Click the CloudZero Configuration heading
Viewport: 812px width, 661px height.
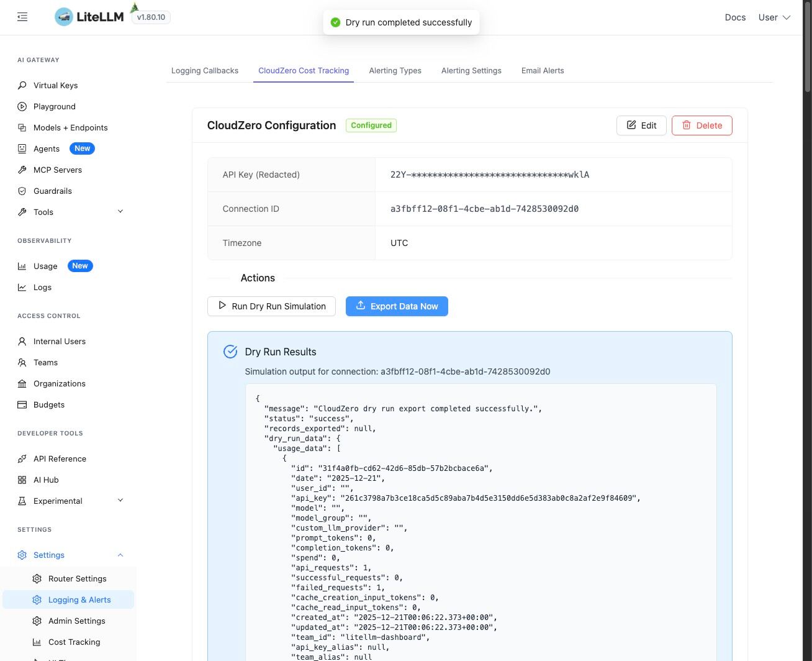pyautogui.click(x=271, y=125)
